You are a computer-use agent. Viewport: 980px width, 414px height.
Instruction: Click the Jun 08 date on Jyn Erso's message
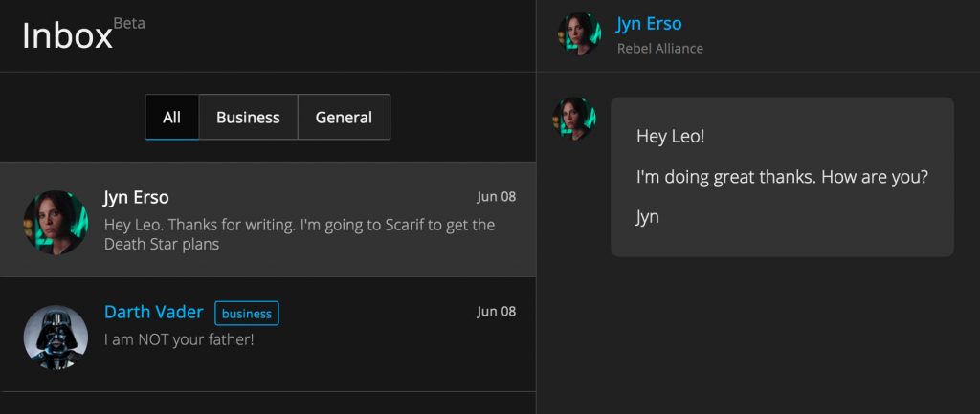click(497, 197)
